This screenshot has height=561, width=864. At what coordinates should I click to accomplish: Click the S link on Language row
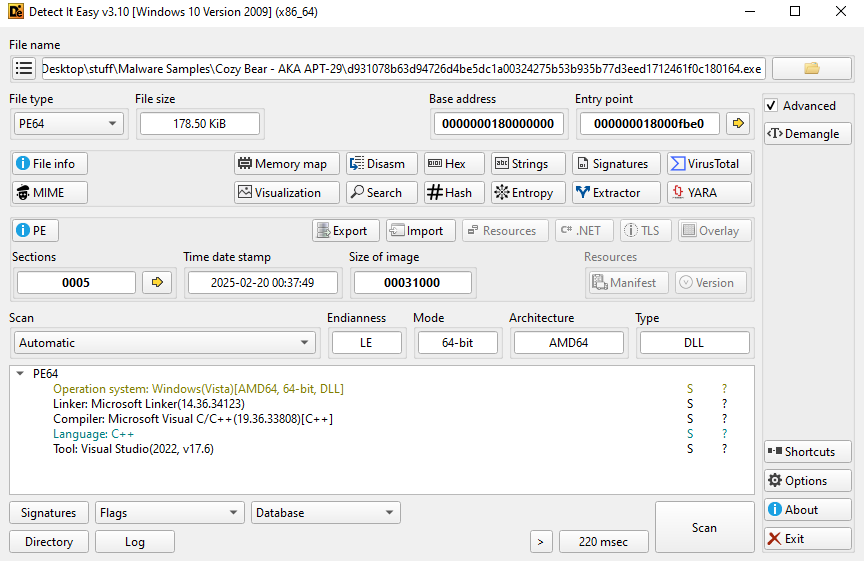click(690, 434)
